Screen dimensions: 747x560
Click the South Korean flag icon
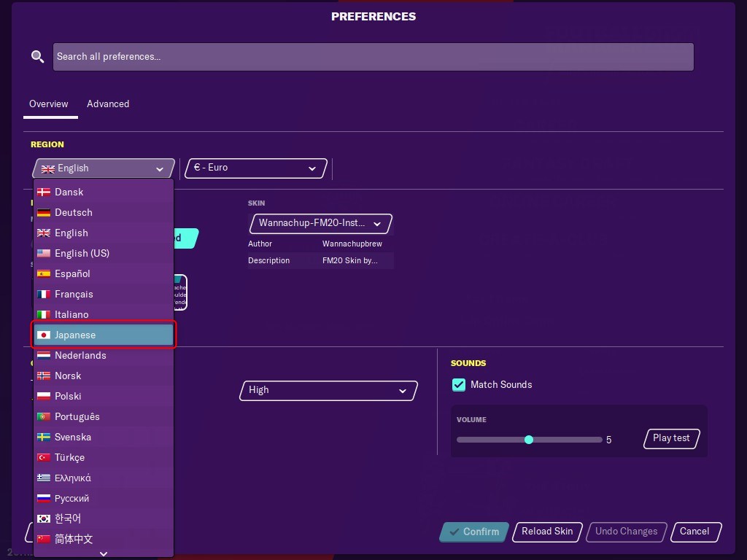[x=43, y=518]
